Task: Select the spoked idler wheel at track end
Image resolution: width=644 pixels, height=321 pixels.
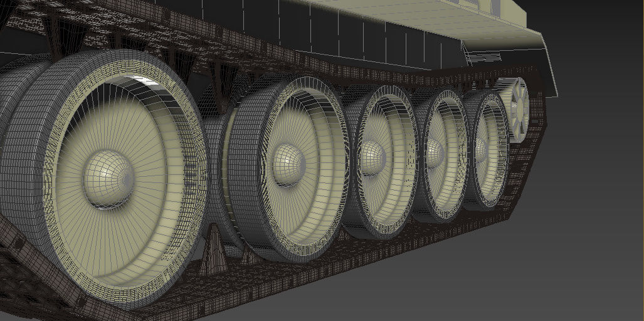Action: point(519,110)
